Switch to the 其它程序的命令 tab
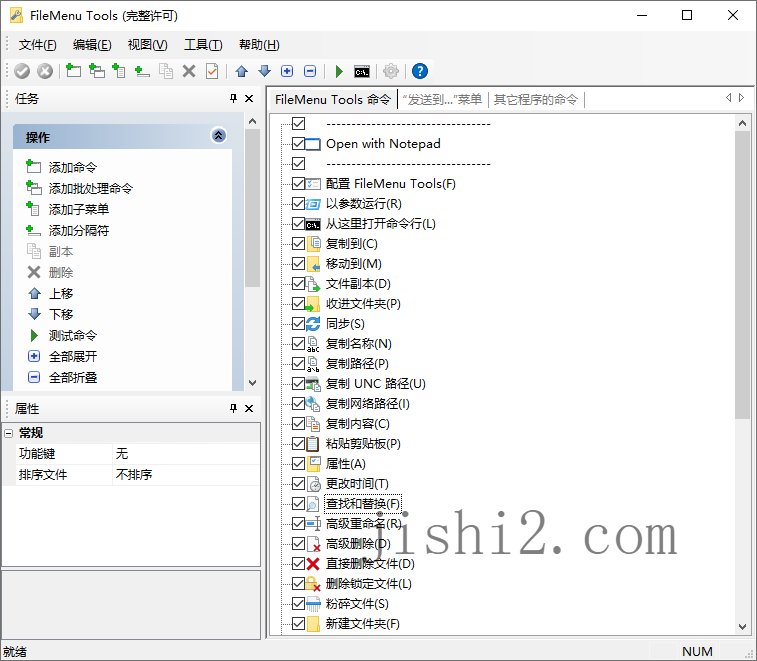This screenshot has width=757, height=661. tap(535, 100)
